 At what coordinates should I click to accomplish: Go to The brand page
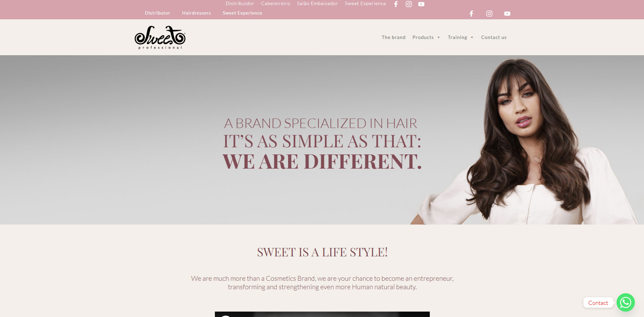click(394, 37)
